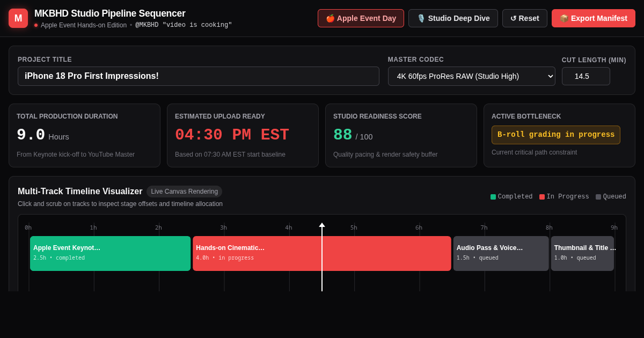644x338 pixels.
Task: Open the Master Codec dropdown
Action: coord(472,76)
